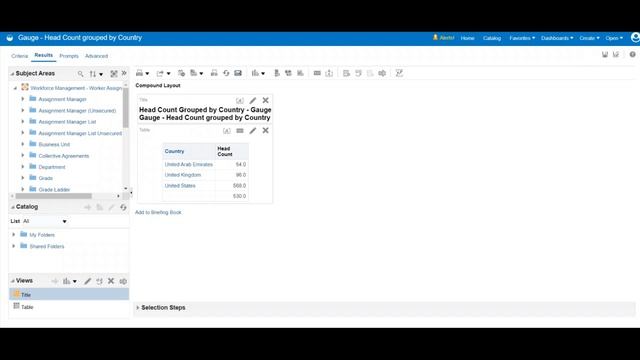Select the Title view in Views list
This screenshot has width=640, height=360.
(69, 294)
